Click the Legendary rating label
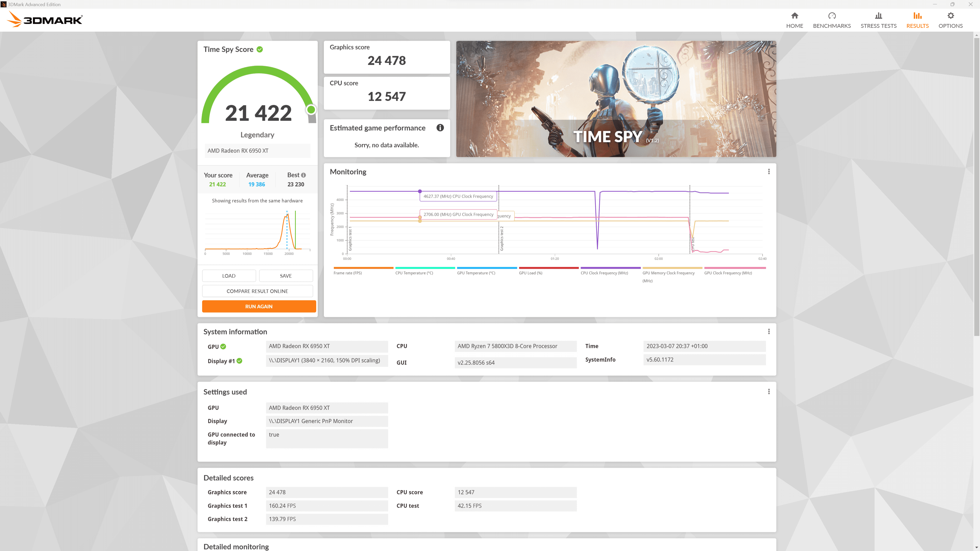The height and width of the screenshot is (551, 980). click(257, 135)
